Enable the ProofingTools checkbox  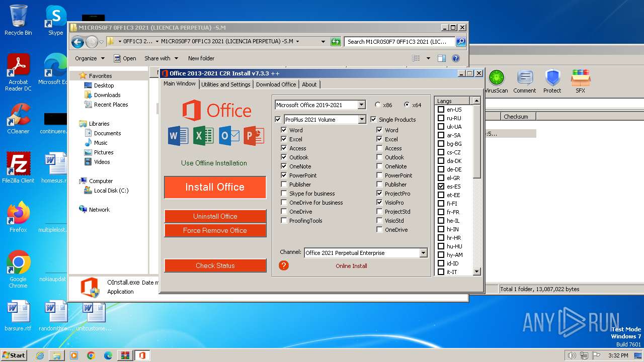coord(284,221)
